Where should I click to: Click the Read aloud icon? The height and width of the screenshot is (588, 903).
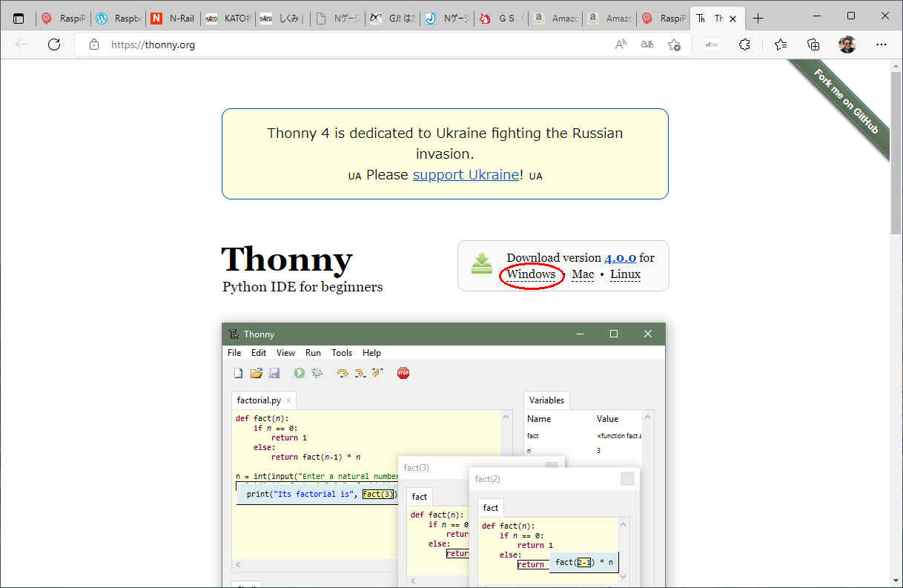621,44
